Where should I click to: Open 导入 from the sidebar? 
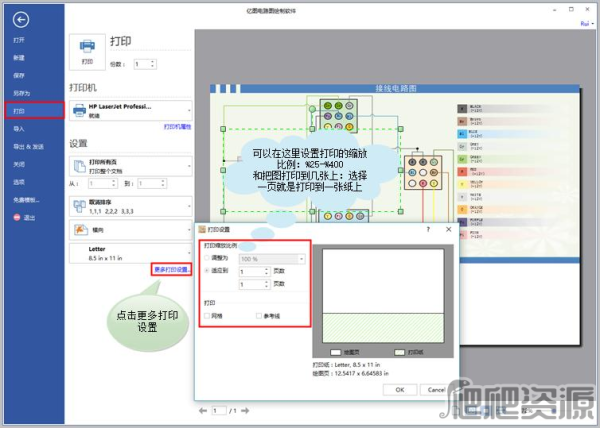click(19, 129)
